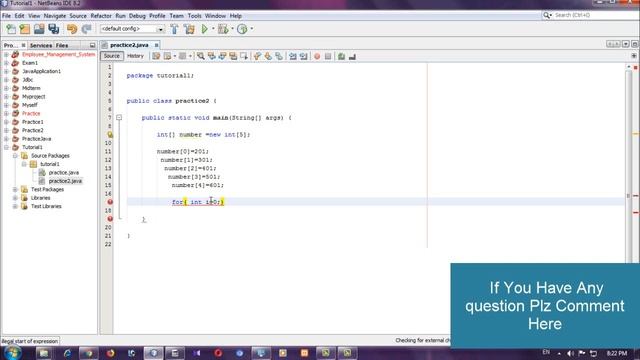Click the error marker on the for-loop line
The width and height of the screenshot is (640, 360).
click(110, 202)
